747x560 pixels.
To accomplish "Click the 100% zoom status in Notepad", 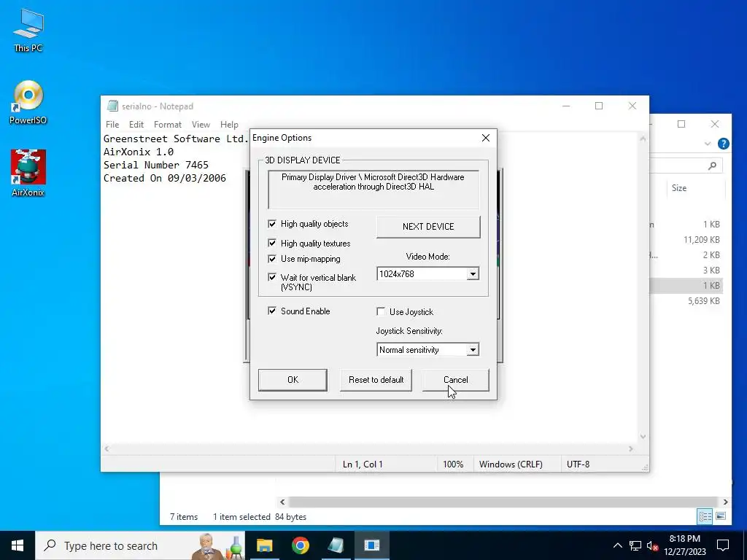I will coord(453,464).
